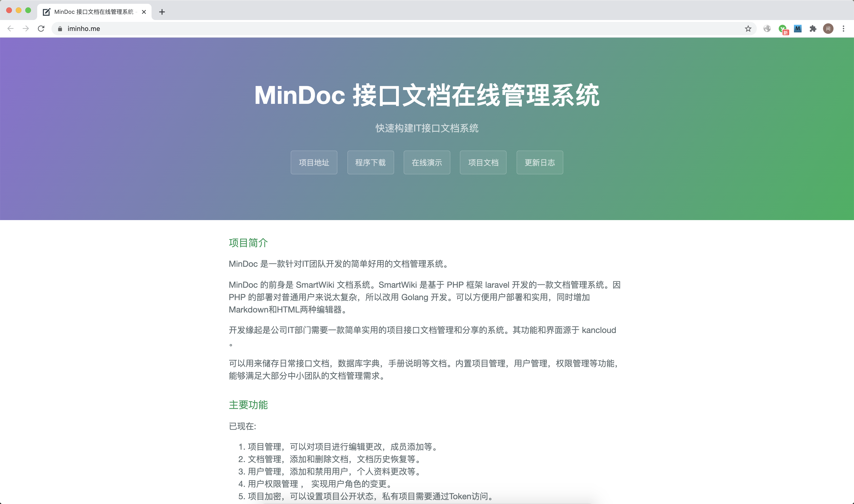Click the macOS green fullscreen window button
The width and height of the screenshot is (854, 504).
pyautogui.click(x=28, y=10)
